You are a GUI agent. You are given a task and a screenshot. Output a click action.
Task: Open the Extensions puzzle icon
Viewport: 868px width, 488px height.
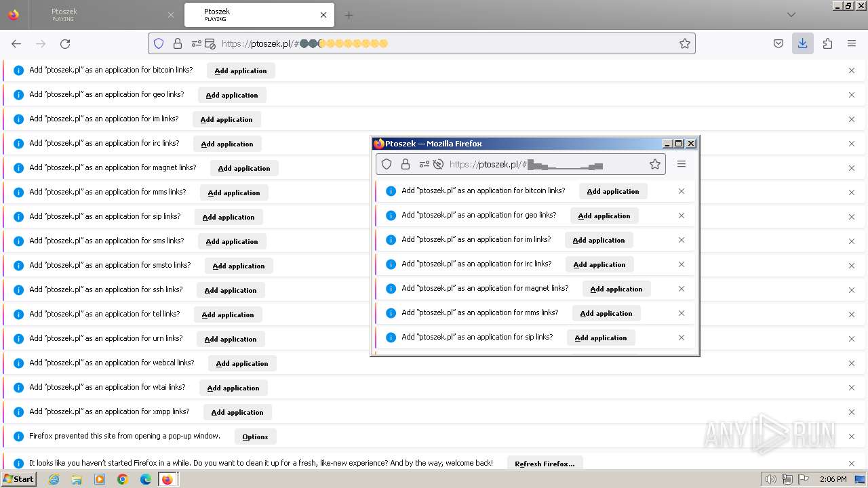pos(827,43)
